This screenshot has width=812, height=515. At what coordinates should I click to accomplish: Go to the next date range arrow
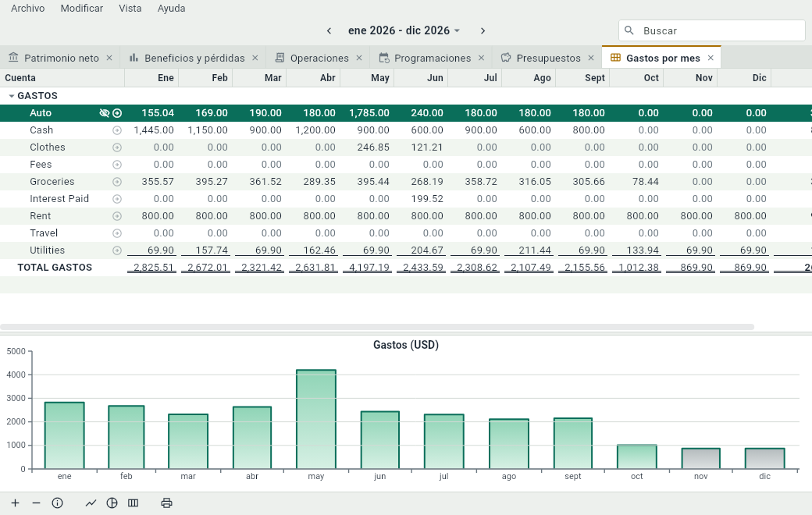[483, 30]
